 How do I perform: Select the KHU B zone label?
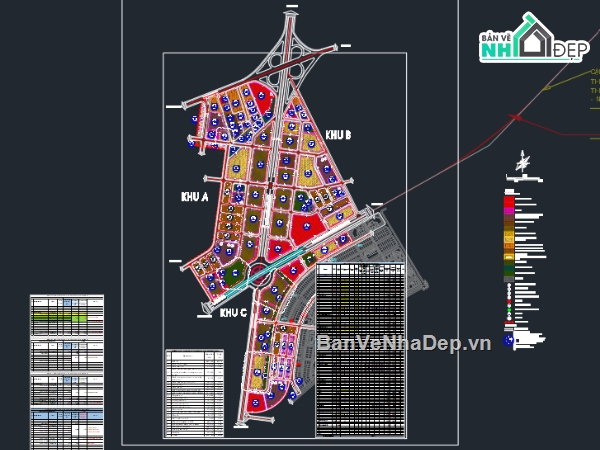pos(338,135)
